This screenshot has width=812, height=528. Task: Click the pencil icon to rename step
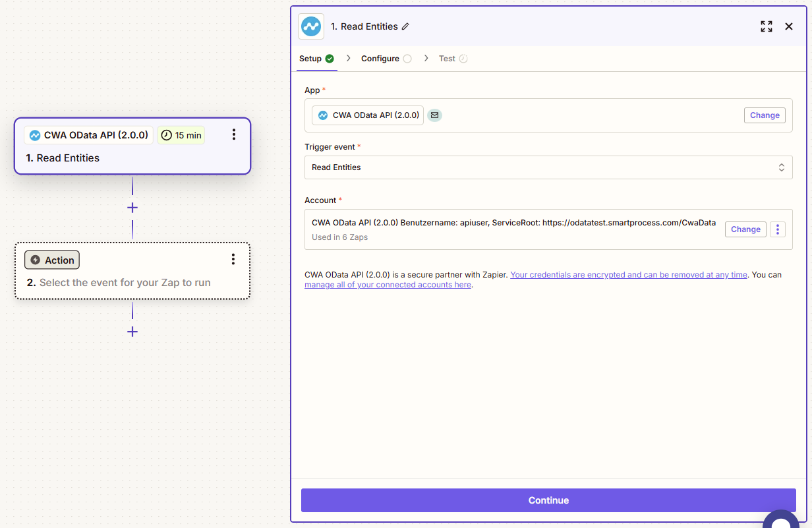click(x=405, y=26)
